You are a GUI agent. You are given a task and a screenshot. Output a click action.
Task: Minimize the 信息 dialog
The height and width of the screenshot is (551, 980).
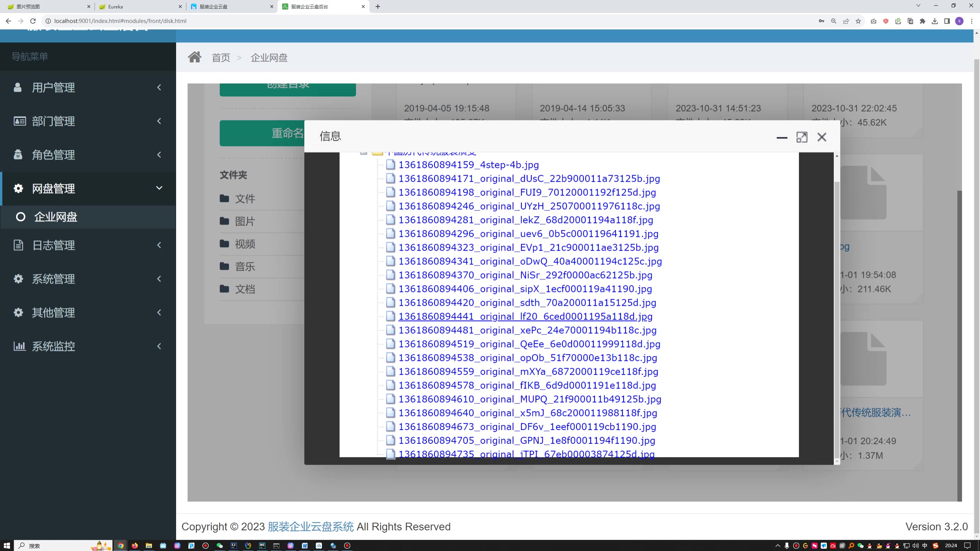pos(782,137)
